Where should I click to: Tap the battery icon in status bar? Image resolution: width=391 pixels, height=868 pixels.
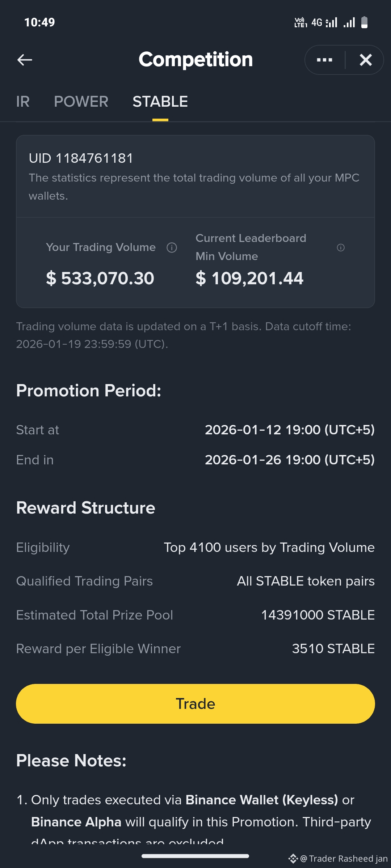(365, 22)
